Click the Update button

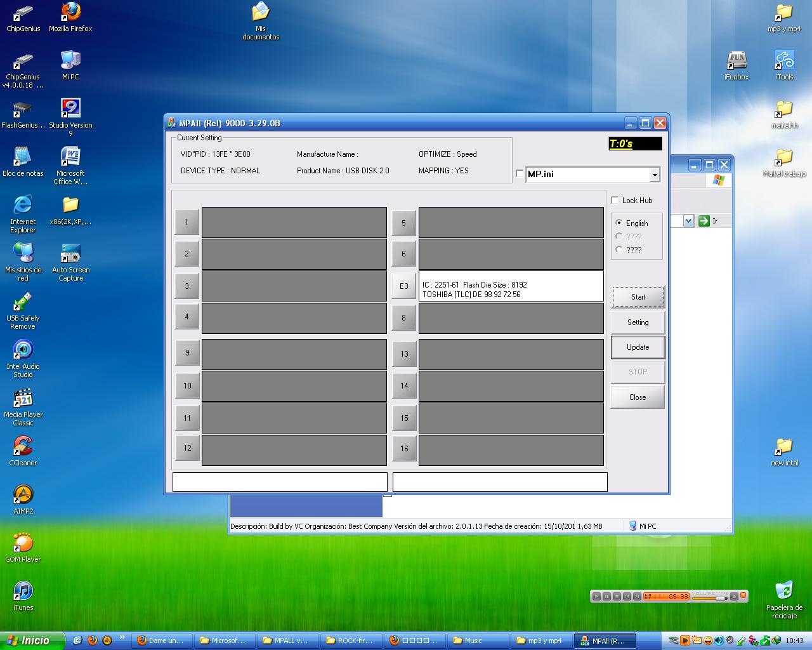[637, 347]
